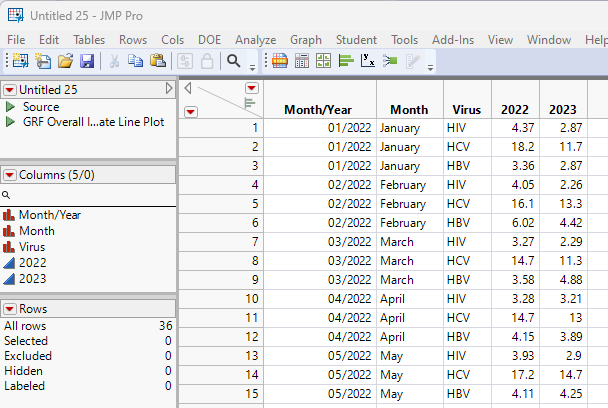Click the Copy toolbar icon

135,61
